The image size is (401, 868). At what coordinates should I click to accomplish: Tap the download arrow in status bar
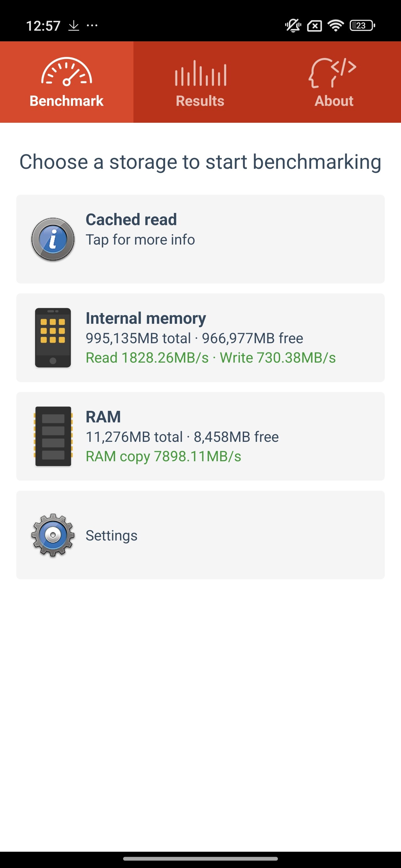tap(74, 26)
